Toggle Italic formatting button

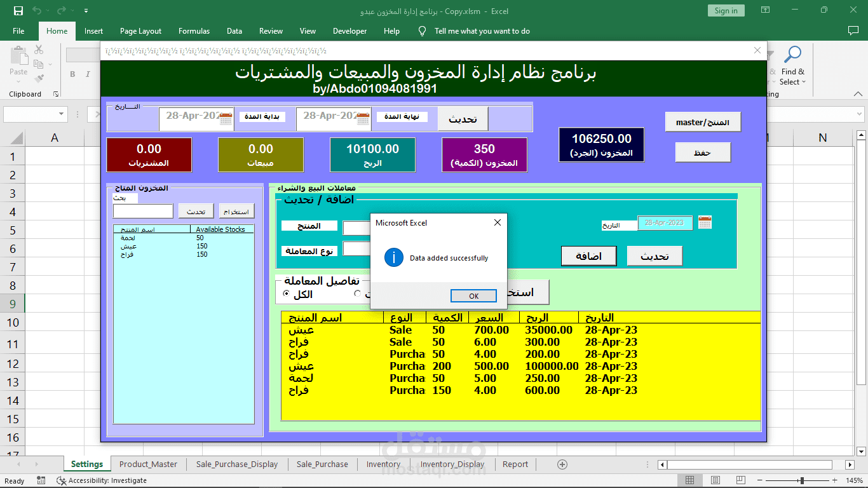coord(89,74)
